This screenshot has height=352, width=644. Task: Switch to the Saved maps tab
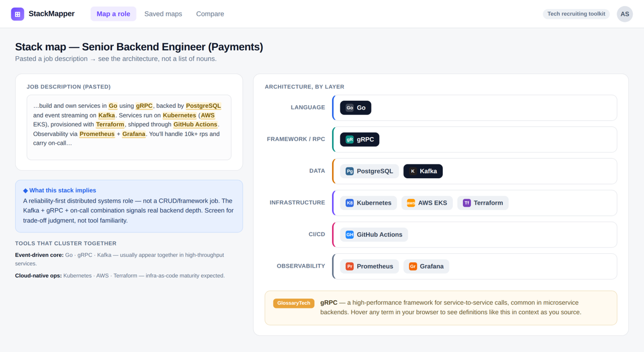coord(163,14)
